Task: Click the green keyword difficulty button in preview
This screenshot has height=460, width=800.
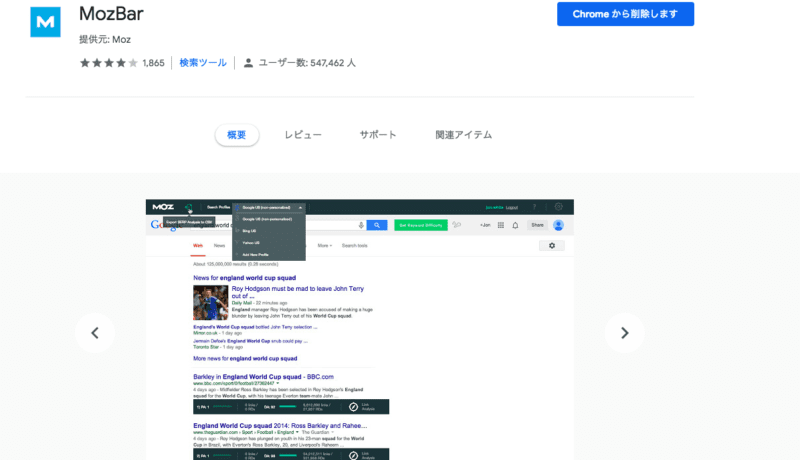Action: pyautogui.click(x=421, y=225)
